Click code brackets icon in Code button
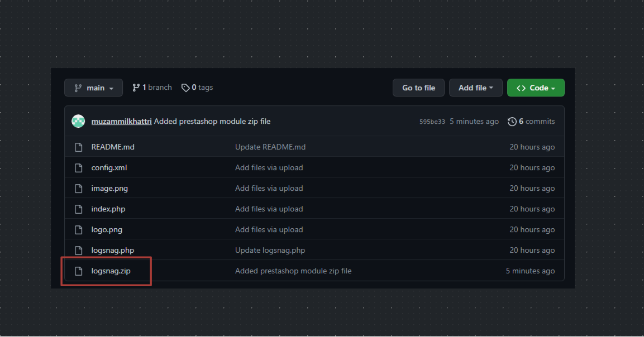Image resolution: width=644 pixels, height=337 pixels. (521, 88)
